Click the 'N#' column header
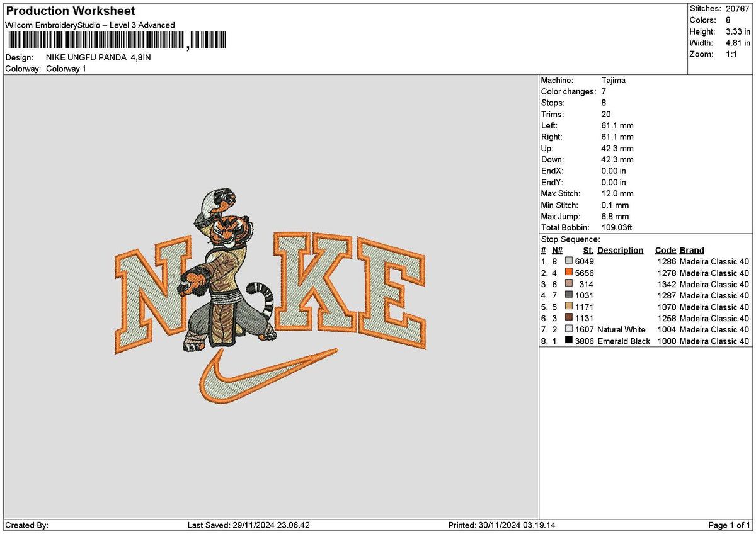The width and height of the screenshot is (756, 534). 558,251
